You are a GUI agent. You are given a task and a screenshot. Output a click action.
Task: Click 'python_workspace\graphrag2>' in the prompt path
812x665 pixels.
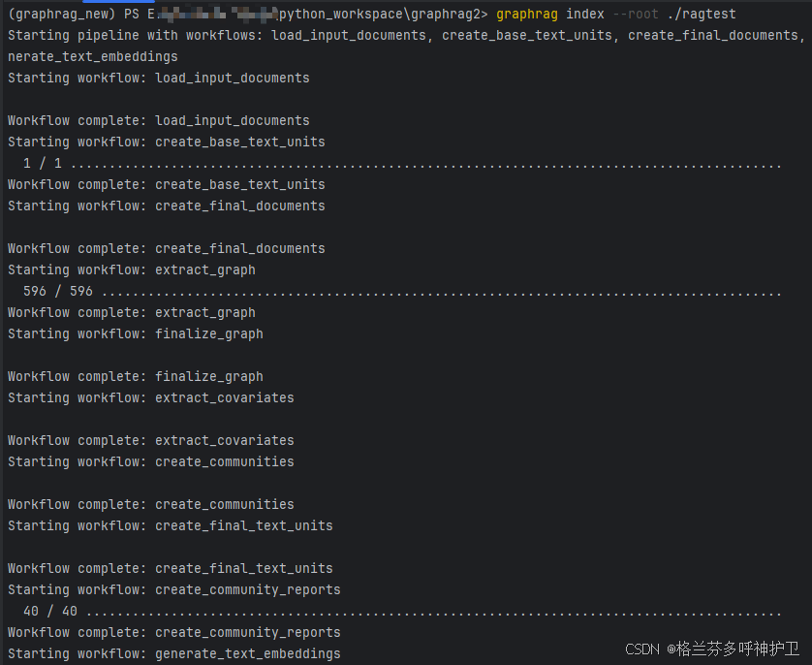383,14
